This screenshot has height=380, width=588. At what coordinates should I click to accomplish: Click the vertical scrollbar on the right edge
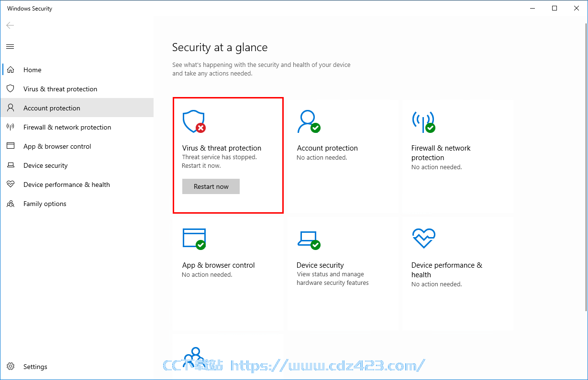click(x=585, y=191)
